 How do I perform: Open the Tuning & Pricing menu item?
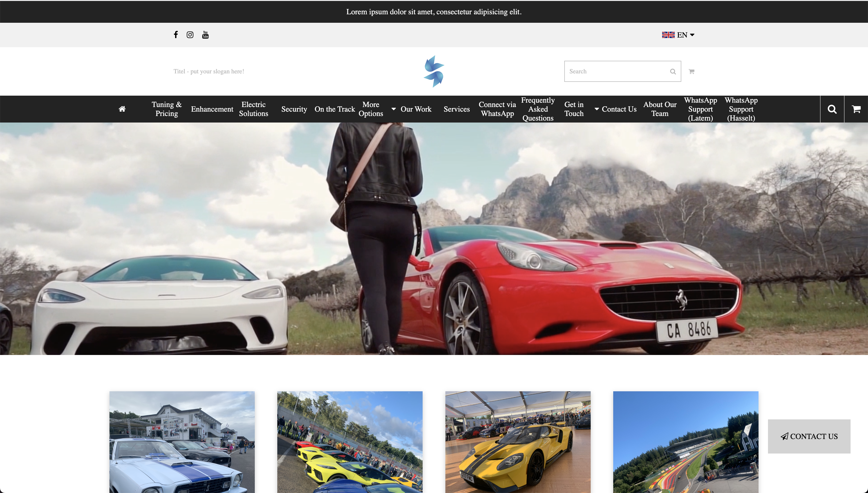coord(167,109)
